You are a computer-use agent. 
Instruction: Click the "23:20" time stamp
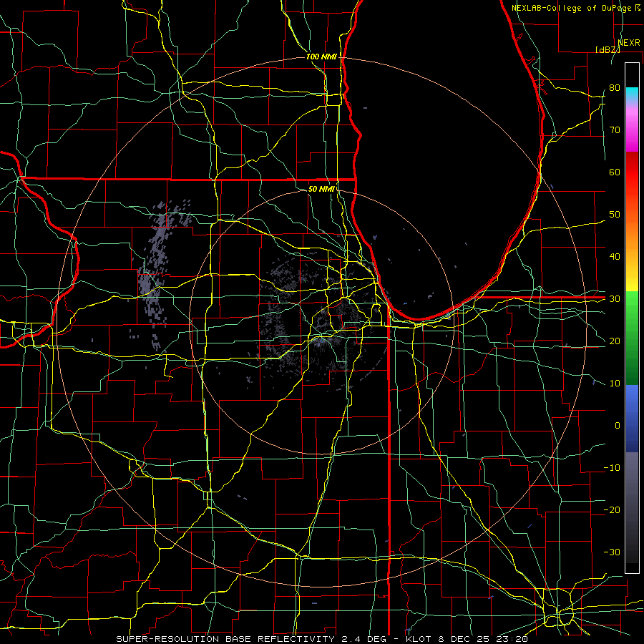(512, 639)
